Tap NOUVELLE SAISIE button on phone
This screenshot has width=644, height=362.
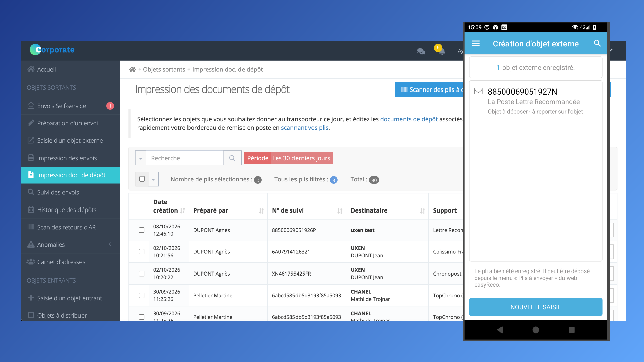click(536, 307)
